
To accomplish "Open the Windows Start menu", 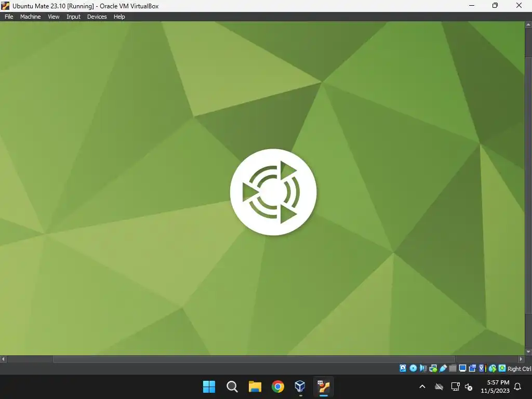I will coord(209,387).
